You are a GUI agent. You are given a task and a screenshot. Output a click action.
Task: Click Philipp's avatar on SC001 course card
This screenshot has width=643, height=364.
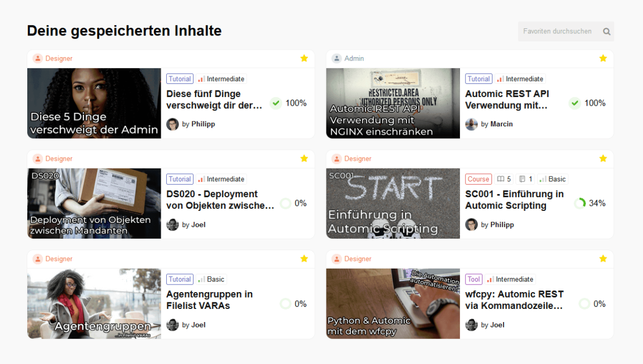(x=471, y=224)
